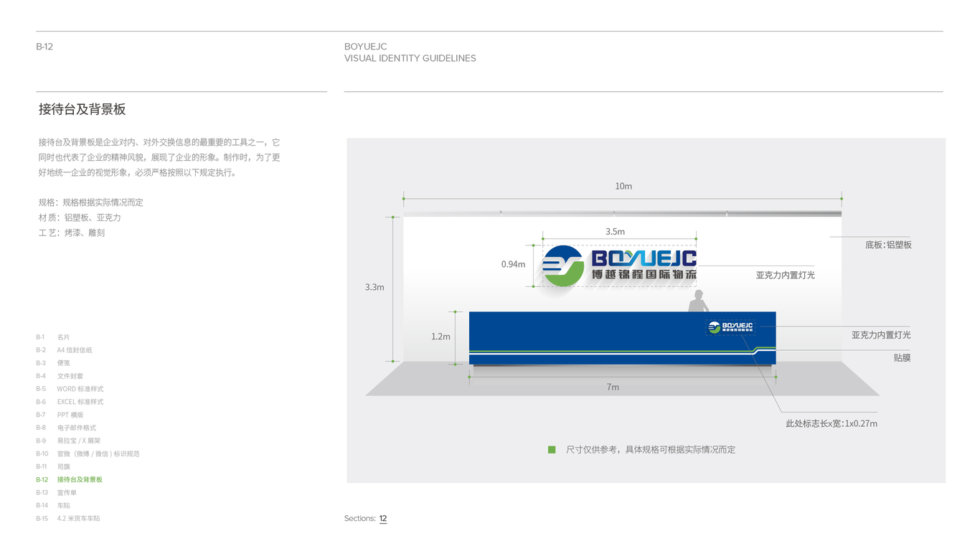This screenshot has height=551, width=980.
Task: Click the 贴膜 annotation label
Action: tap(902, 357)
